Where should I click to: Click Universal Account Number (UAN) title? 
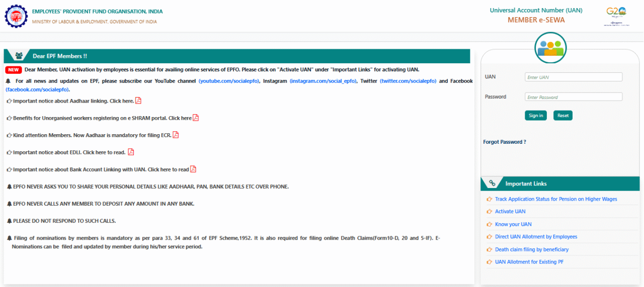536,10
